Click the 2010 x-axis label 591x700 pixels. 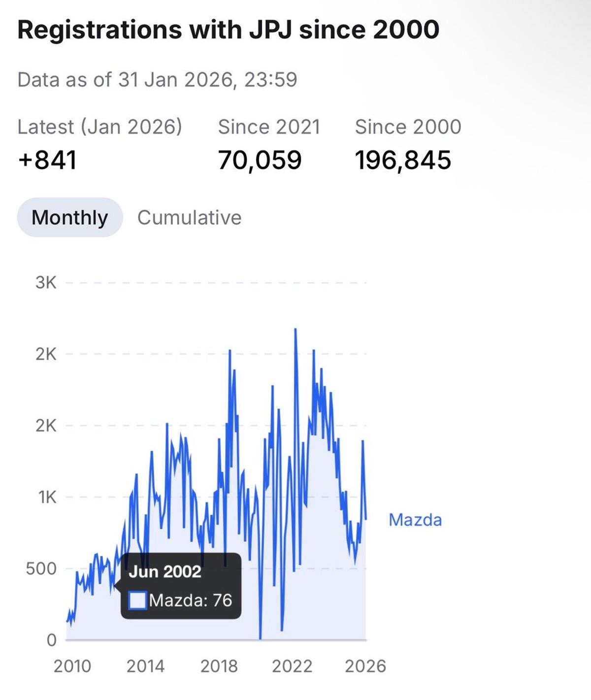pos(72,666)
